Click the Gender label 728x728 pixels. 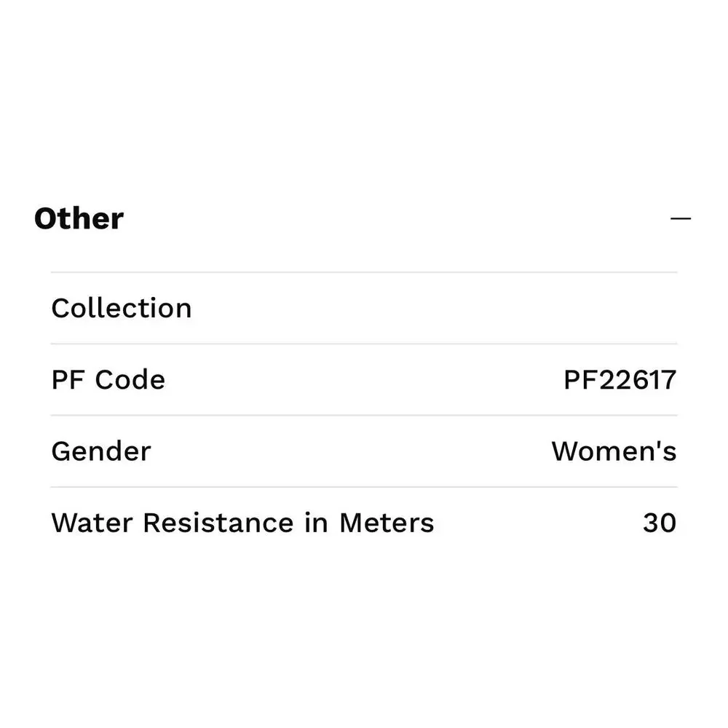[x=101, y=451]
